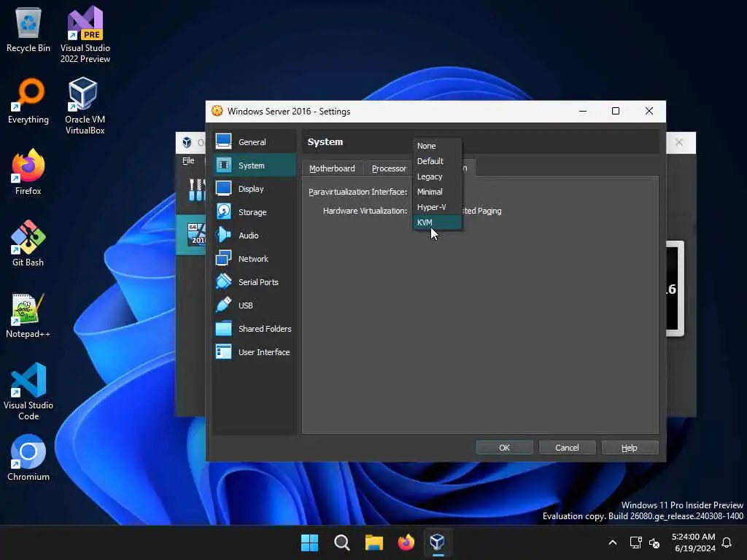This screenshot has height=560, width=747.
Task: Maximize the Settings window
Action: (616, 111)
